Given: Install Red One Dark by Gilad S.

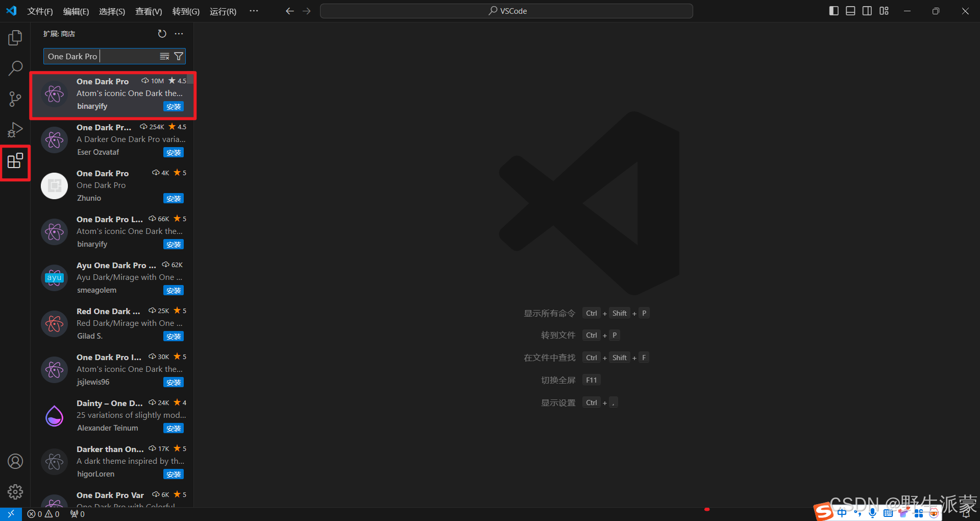Looking at the screenshot, I should click(x=174, y=337).
